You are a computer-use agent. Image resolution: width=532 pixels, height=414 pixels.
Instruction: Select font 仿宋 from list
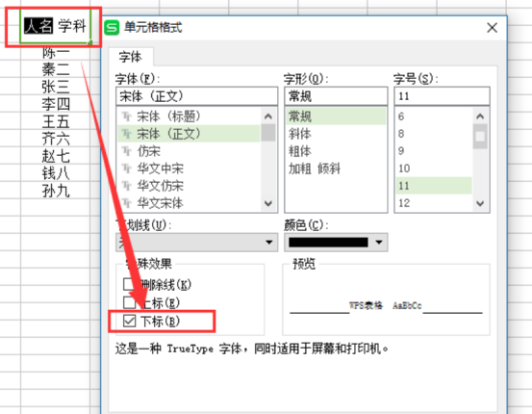[x=189, y=151]
